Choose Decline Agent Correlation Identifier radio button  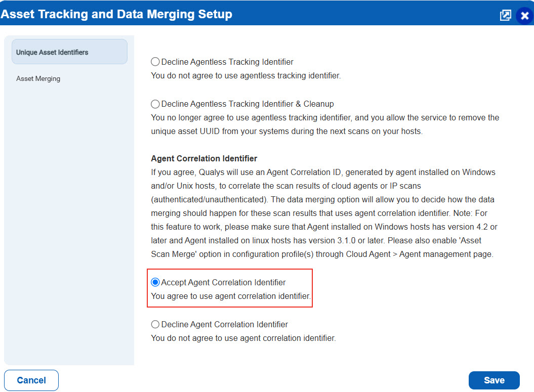click(x=155, y=324)
